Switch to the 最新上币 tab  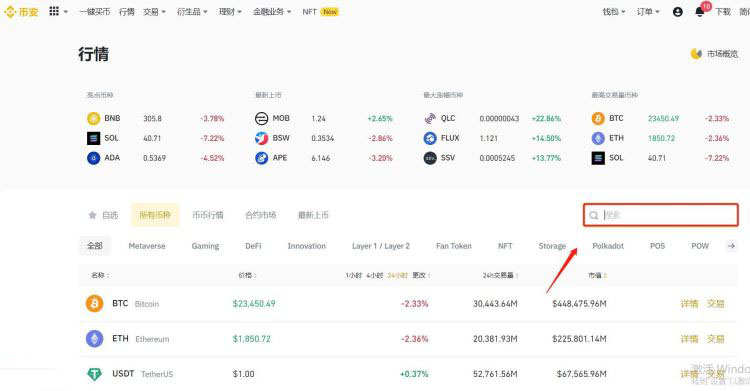[313, 215]
